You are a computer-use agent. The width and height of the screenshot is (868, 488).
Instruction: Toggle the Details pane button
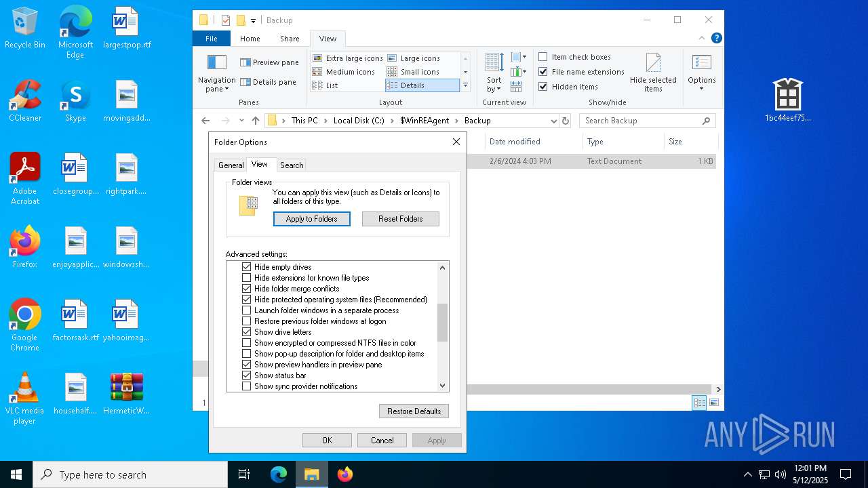tap(268, 82)
